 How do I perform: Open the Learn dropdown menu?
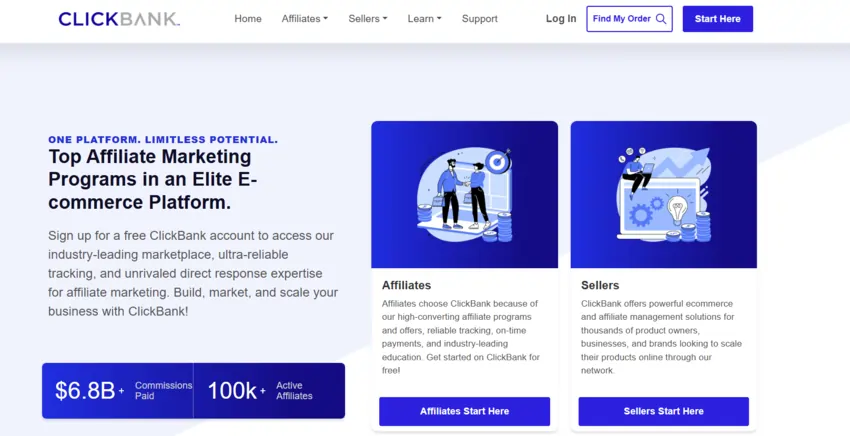pos(424,19)
